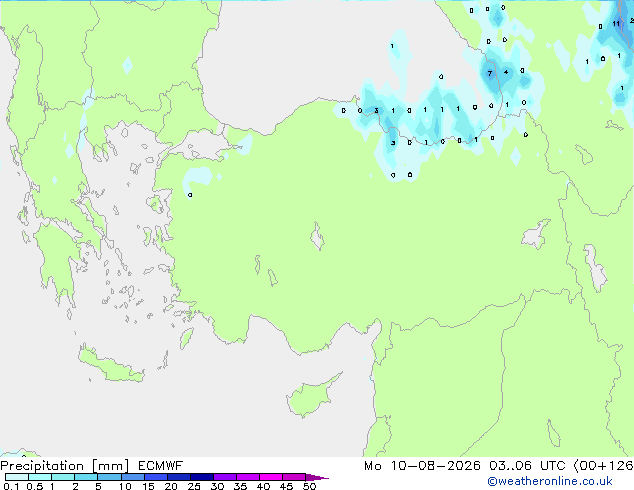Click the 0.5–1 mm legend swatch
The width and height of the screenshot is (634, 490).
(x=40, y=477)
